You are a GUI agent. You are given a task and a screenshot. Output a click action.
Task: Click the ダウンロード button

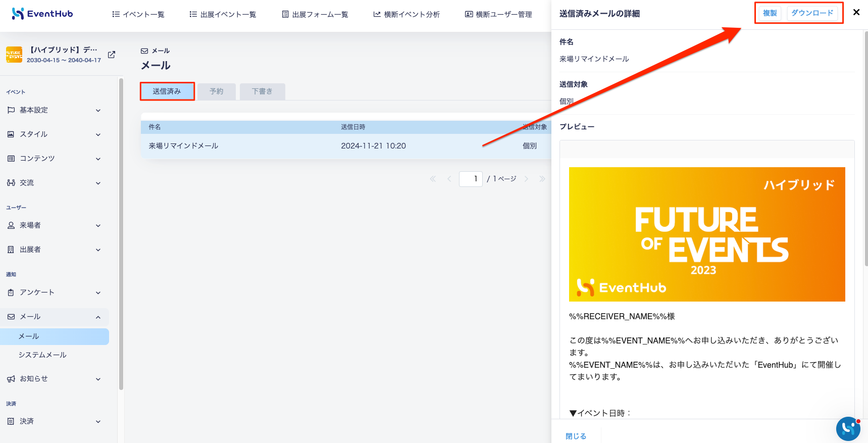[812, 13]
